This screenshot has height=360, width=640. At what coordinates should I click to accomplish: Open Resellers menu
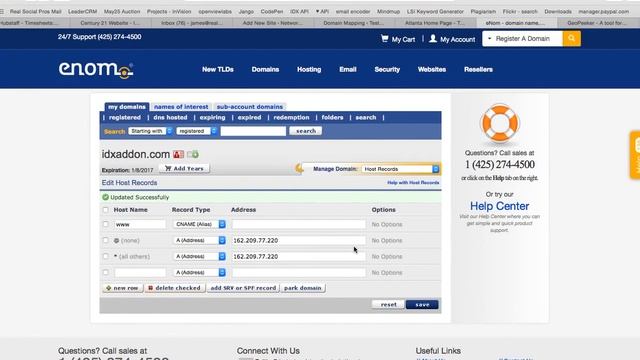pos(478,69)
